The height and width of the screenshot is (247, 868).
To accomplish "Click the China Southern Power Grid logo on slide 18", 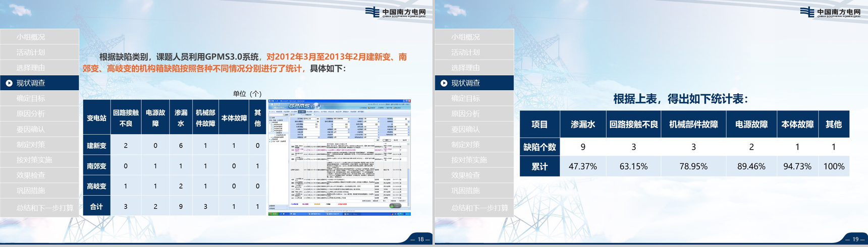I will coord(395,12).
